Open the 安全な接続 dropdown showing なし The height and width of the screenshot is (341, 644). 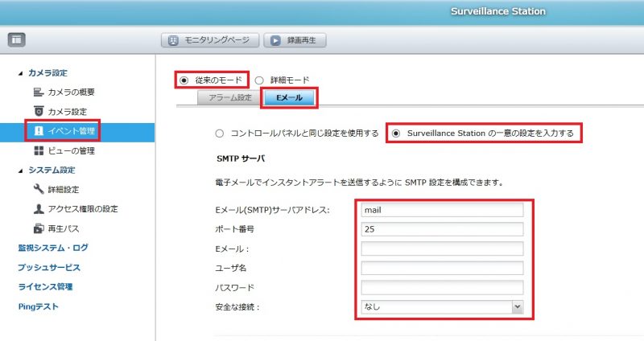click(x=442, y=306)
